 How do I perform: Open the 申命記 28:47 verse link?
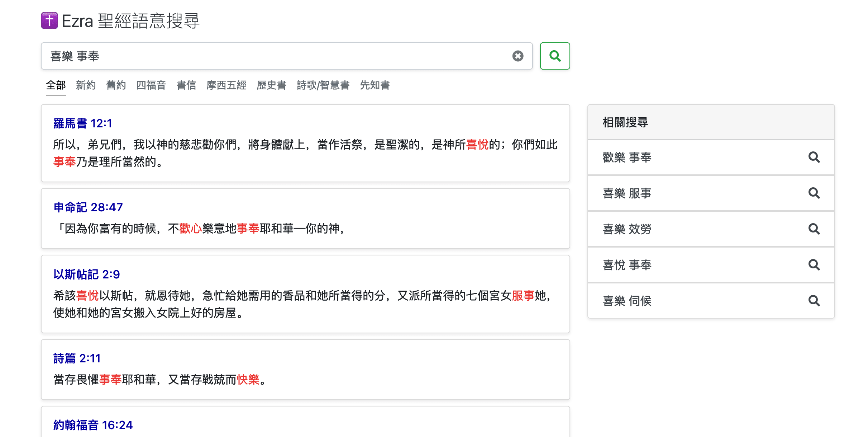(88, 207)
